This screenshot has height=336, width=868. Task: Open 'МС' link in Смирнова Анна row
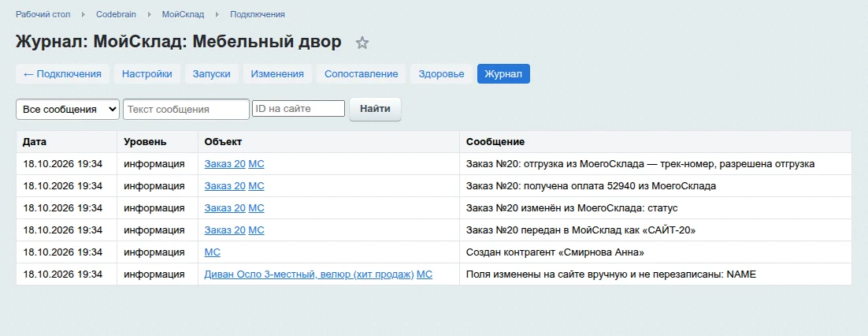[212, 252]
